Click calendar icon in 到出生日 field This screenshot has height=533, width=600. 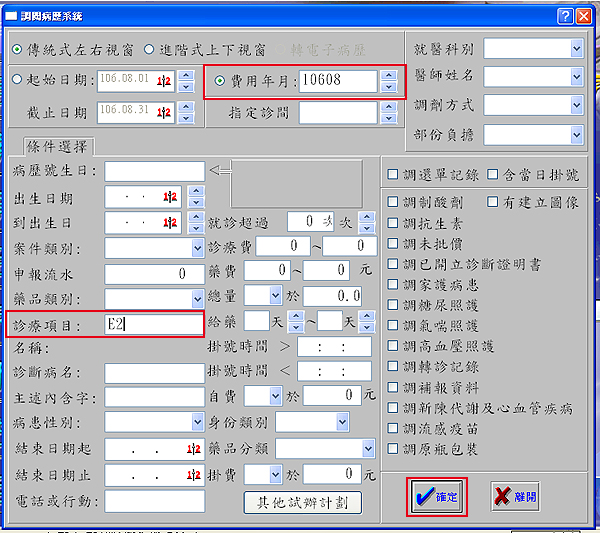169,222
